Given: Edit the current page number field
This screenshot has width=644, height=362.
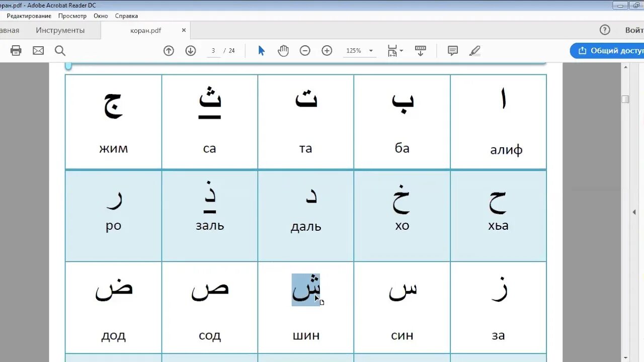Looking at the screenshot, I should [x=213, y=50].
